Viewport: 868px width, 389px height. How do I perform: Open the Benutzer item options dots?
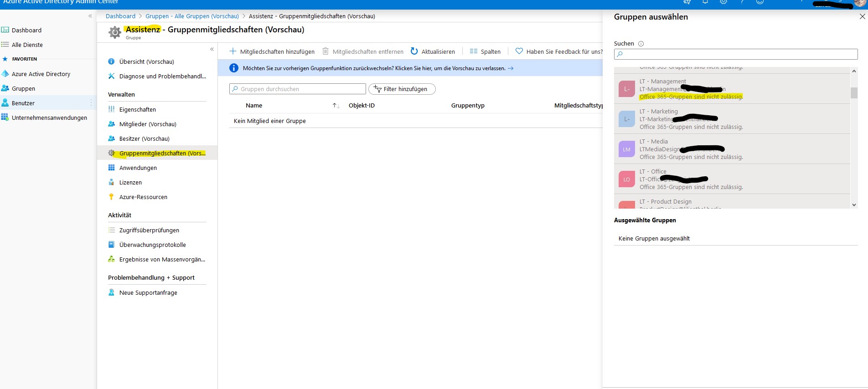pos(91,103)
